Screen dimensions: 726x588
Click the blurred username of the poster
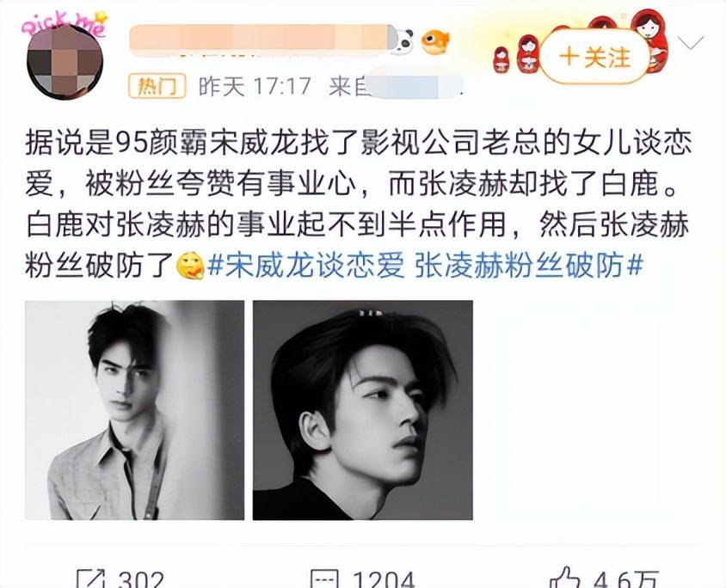(261, 38)
